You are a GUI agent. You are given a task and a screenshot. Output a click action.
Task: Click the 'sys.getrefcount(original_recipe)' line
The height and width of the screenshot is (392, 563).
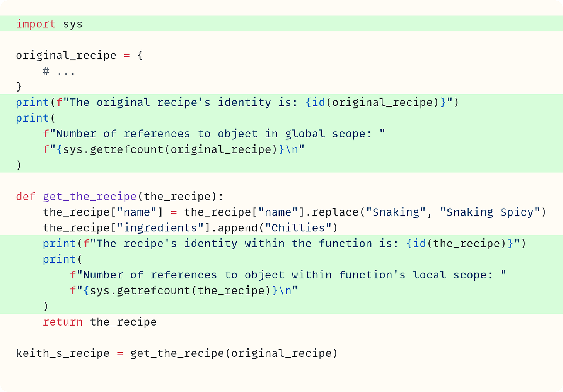(x=174, y=149)
